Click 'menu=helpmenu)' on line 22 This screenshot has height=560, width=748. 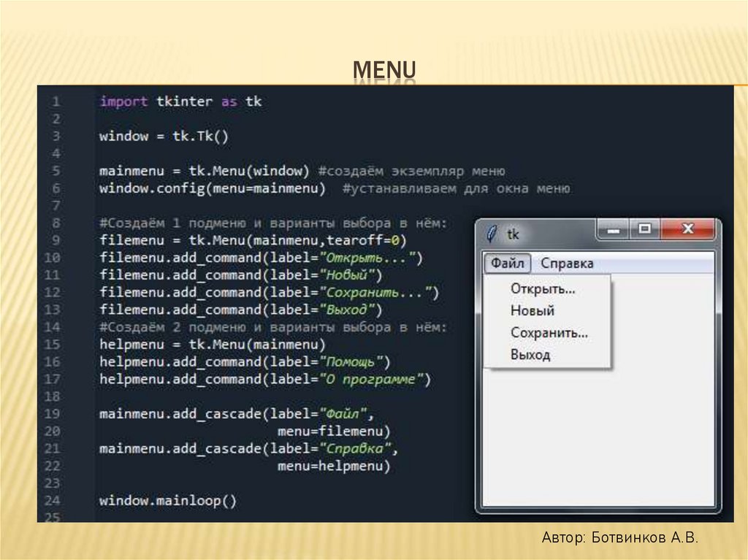click(334, 466)
